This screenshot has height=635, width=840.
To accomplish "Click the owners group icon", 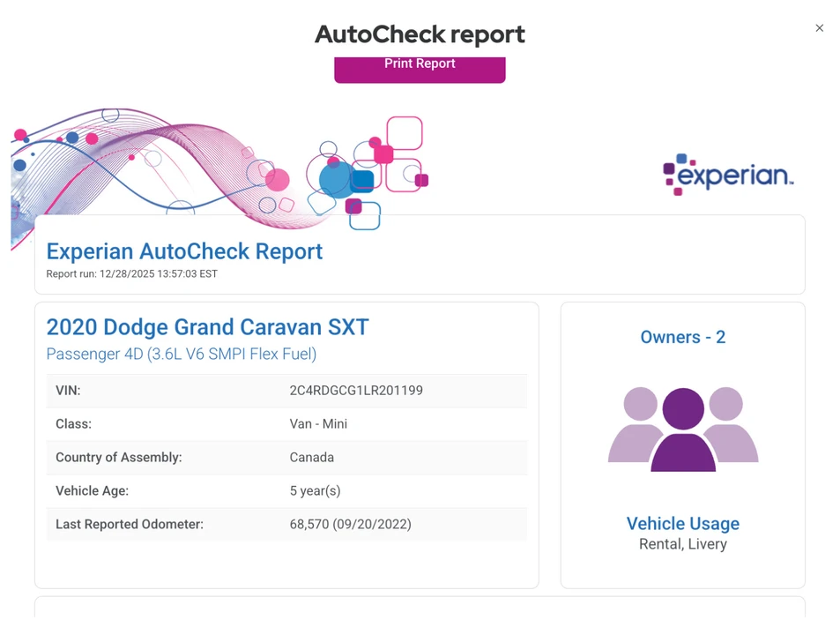I will coord(683,430).
